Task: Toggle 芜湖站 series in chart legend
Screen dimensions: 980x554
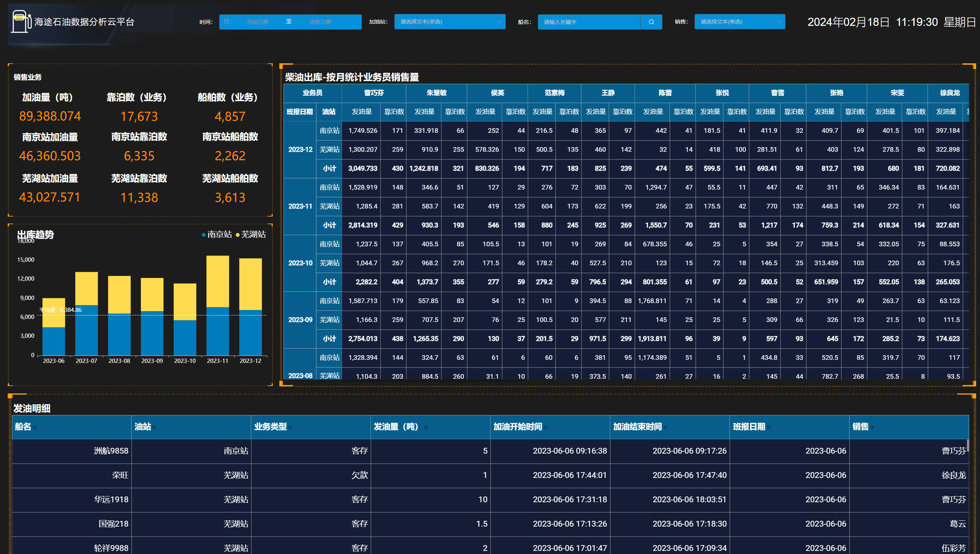Action: point(251,234)
